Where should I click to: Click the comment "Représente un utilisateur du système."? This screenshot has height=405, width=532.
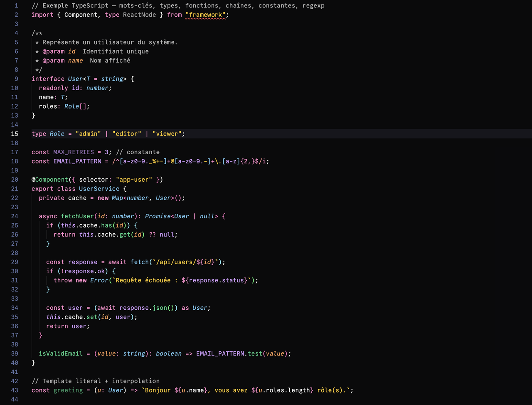(x=110, y=42)
